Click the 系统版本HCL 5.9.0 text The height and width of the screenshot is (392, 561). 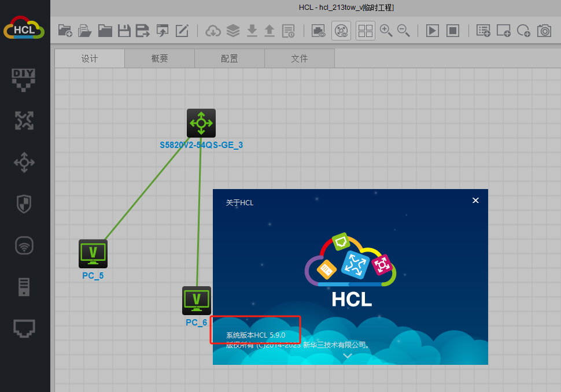[256, 335]
